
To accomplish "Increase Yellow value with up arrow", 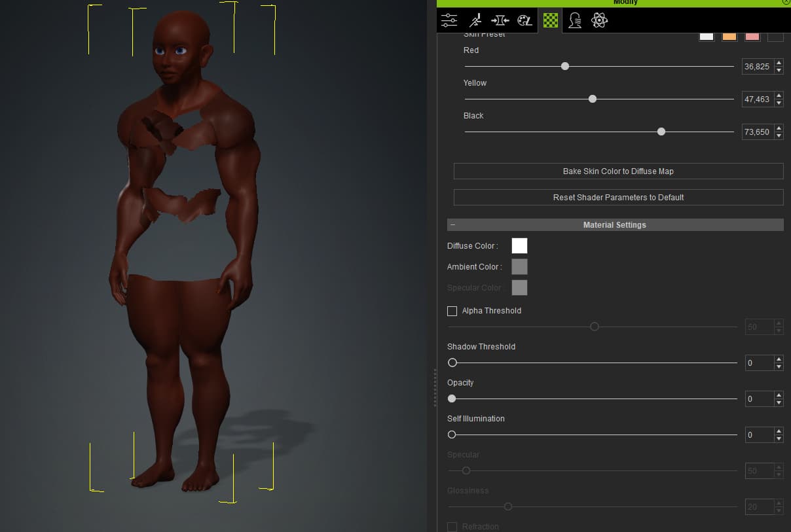I will click(x=779, y=96).
